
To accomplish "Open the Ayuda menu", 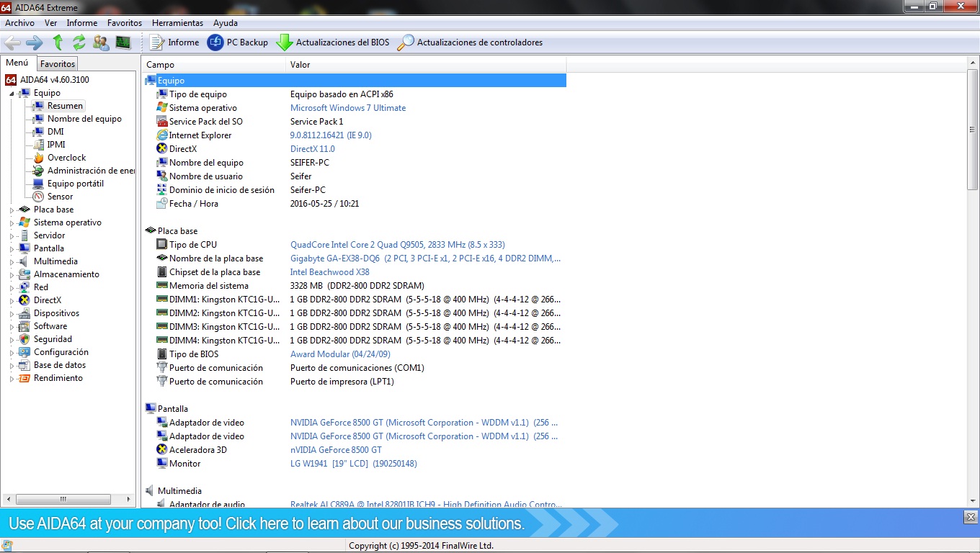I will pyautogui.click(x=226, y=23).
